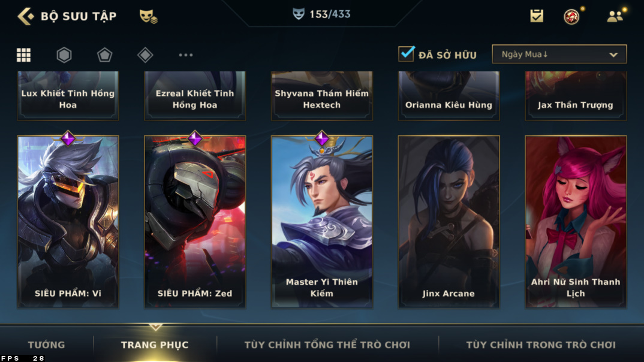Open the Ahri Nữ Sinh Thanh Lịch skin
Image resolution: width=644 pixels, height=362 pixels.
point(576,222)
